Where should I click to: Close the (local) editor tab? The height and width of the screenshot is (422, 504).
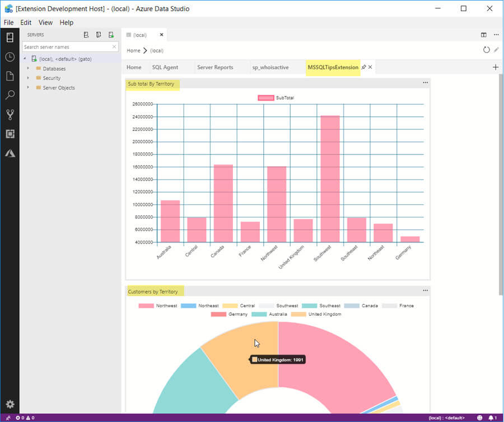[162, 35]
